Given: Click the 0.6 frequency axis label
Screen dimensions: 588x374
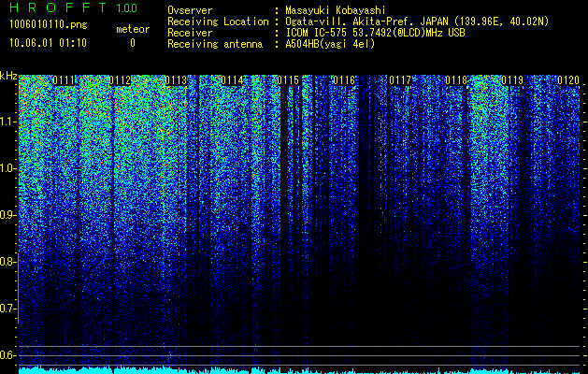Looking at the screenshot, I should (x=7, y=355).
